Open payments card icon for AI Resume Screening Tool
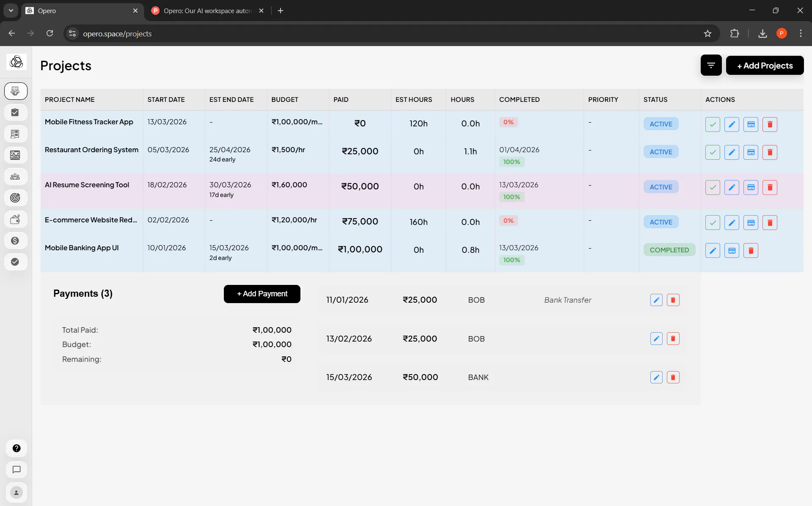Screen dimensions: 812x506 (751, 187)
